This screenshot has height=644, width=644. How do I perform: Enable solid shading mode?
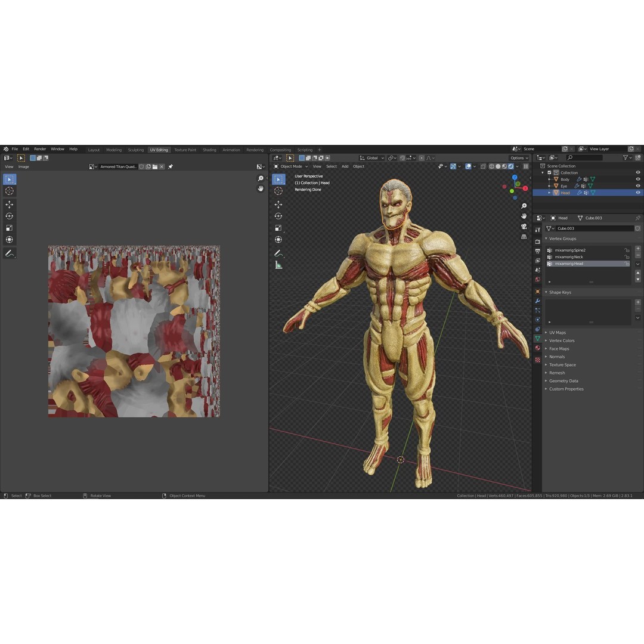[498, 166]
